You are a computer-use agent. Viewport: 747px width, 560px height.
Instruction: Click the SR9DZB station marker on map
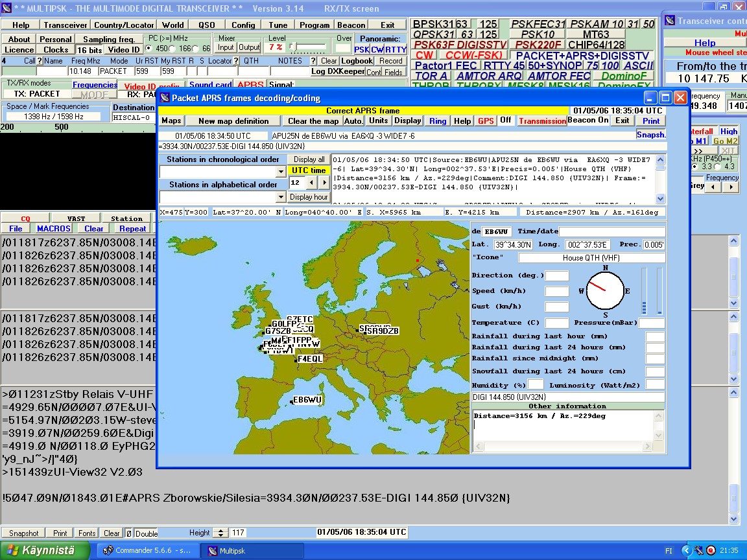(x=381, y=331)
